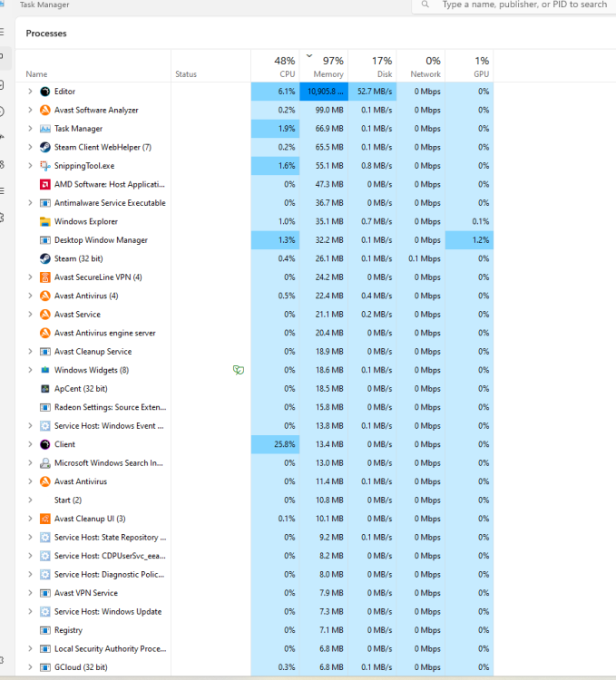Click the SnippingTool.exe icon
Image resolution: width=616 pixels, height=680 pixels.
click(45, 166)
